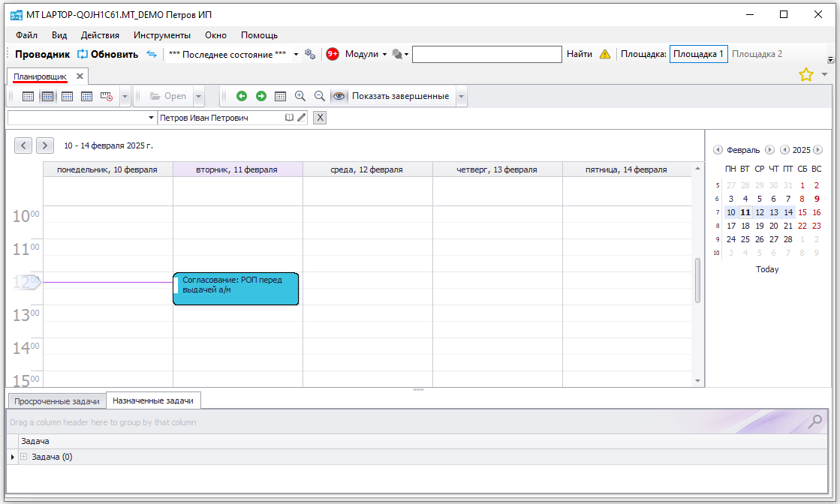This screenshot has width=840, height=504.
Task: Select Площадка 2 site toggle
Action: 757,54
